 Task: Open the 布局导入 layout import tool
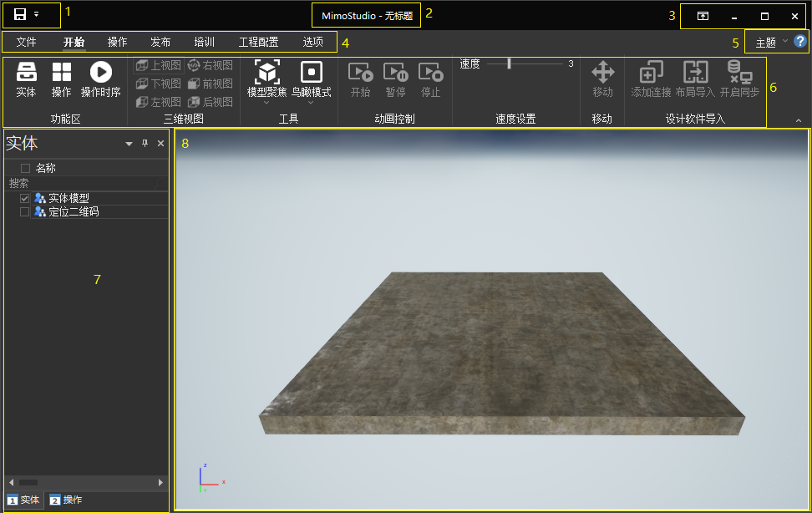tap(695, 73)
